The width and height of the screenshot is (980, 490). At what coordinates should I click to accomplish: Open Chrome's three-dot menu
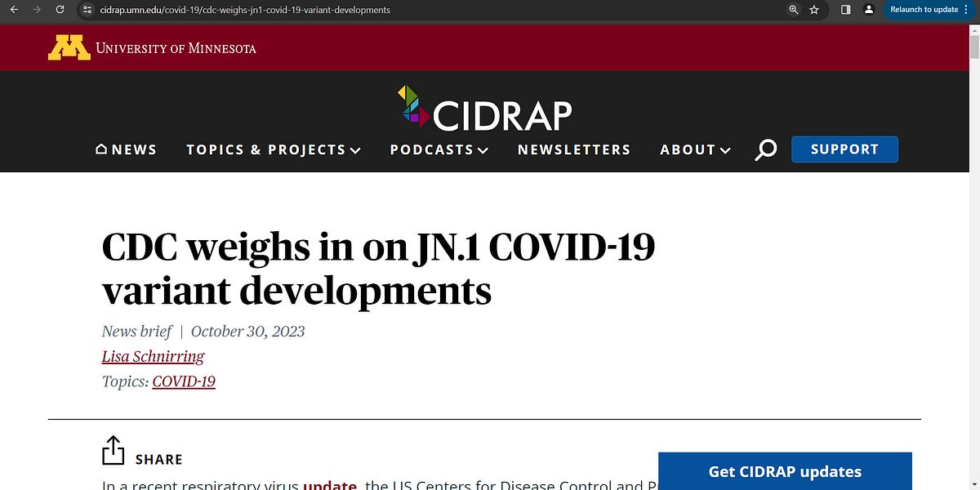pyautogui.click(x=971, y=10)
